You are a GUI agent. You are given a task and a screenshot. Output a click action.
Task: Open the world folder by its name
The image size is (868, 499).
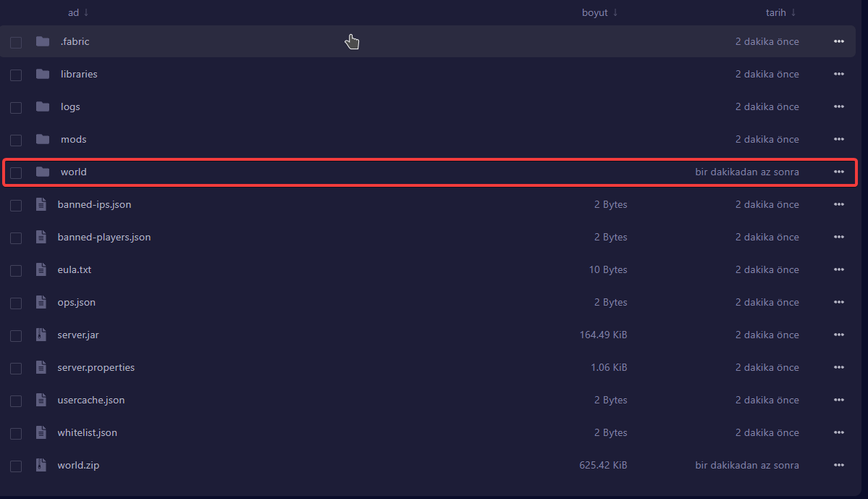click(x=74, y=172)
